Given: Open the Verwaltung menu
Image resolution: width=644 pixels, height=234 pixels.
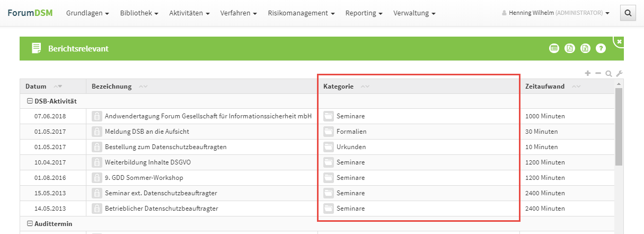Looking at the screenshot, I should pos(414,13).
